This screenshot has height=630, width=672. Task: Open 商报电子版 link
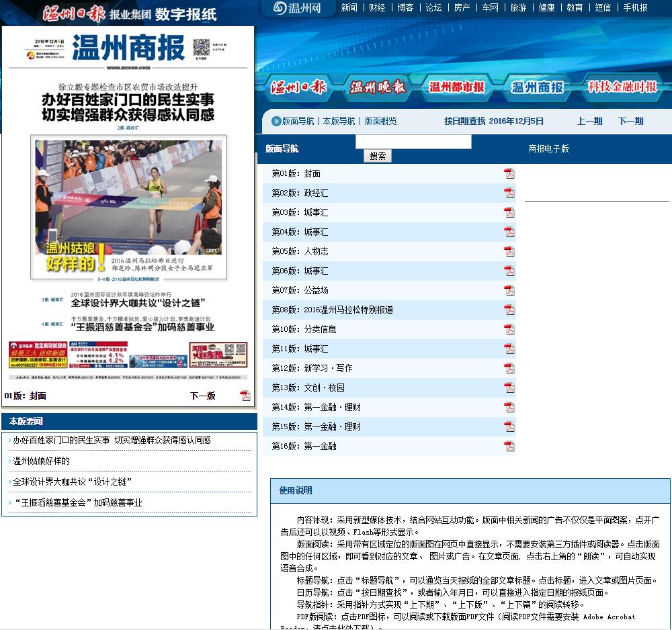point(548,148)
